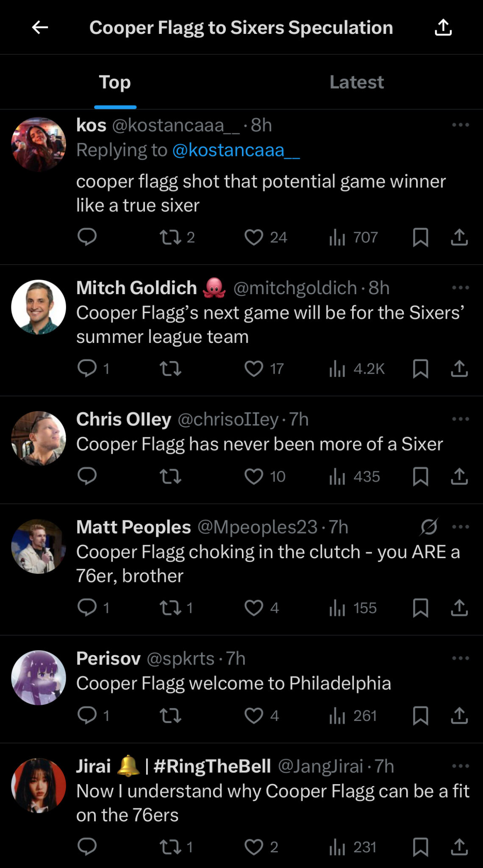Image resolution: width=483 pixels, height=868 pixels.
Task: Like Jirai's tweet about the 76ers
Action: (254, 847)
